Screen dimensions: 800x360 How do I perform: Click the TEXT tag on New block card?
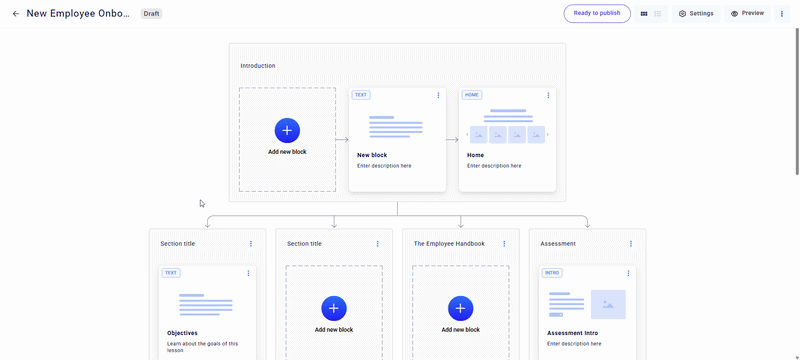[x=361, y=95]
